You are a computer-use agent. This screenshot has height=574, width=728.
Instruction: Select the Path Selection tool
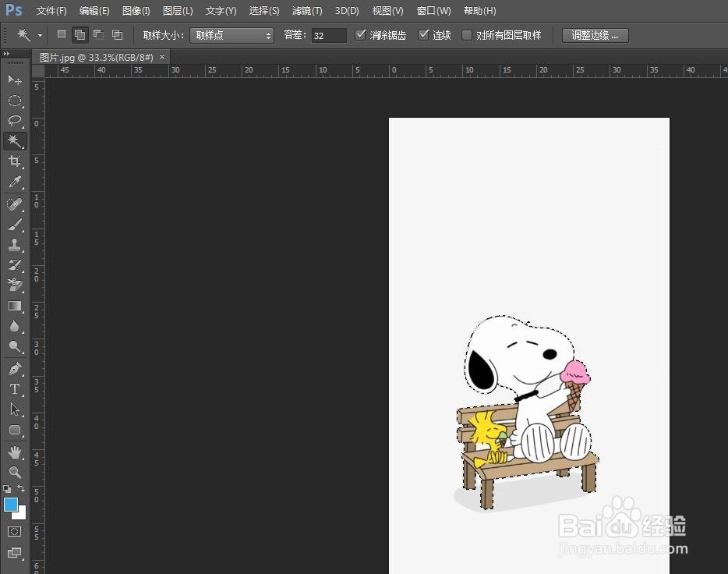15,409
